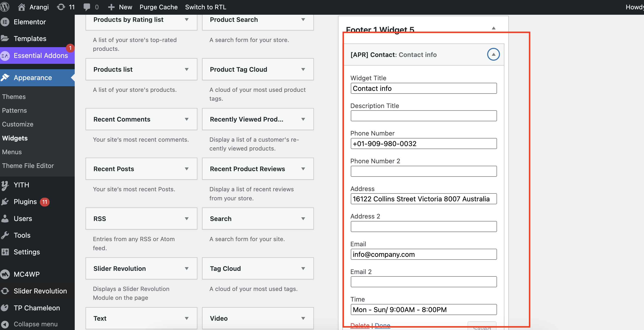The width and height of the screenshot is (644, 330).
Task: Click the Essential Addons EA icon
Action: 5,56
